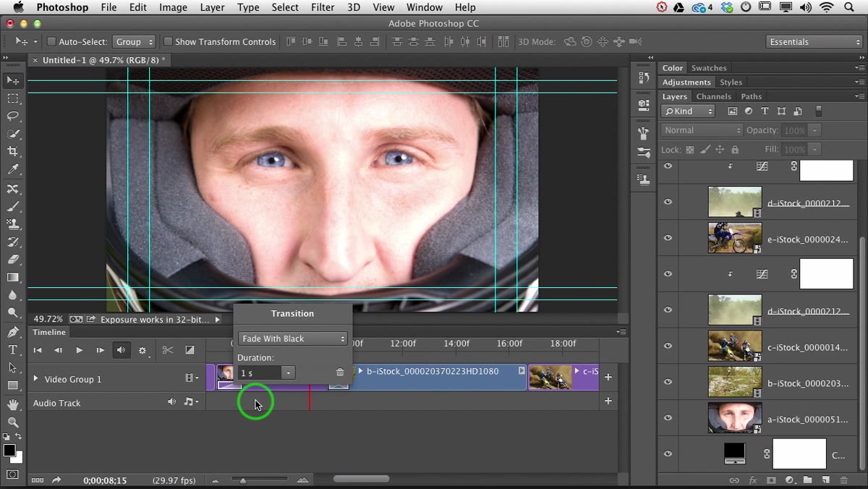The height and width of the screenshot is (489, 868).
Task: Expand Video Group 1 in the timeline
Action: (x=35, y=378)
